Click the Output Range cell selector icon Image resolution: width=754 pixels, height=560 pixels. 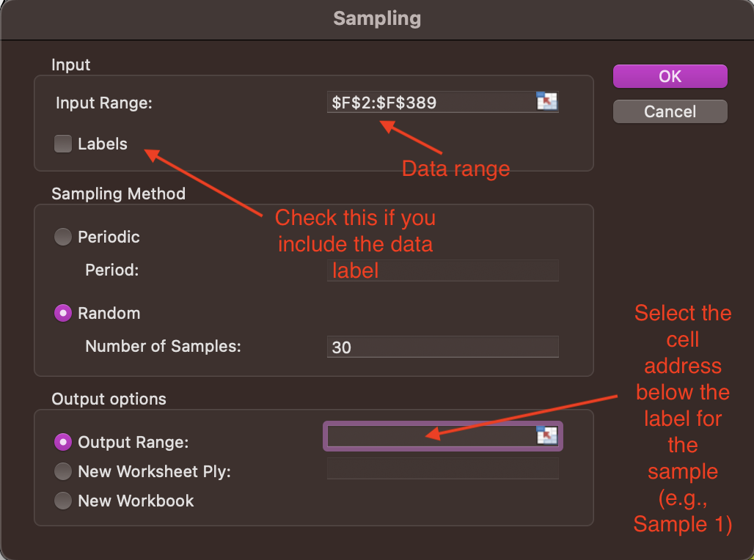tap(547, 436)
